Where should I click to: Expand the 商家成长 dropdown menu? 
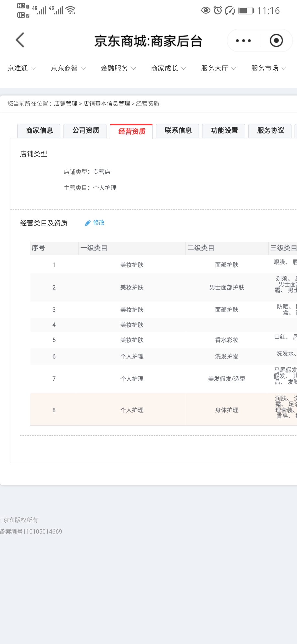point(168,68)
